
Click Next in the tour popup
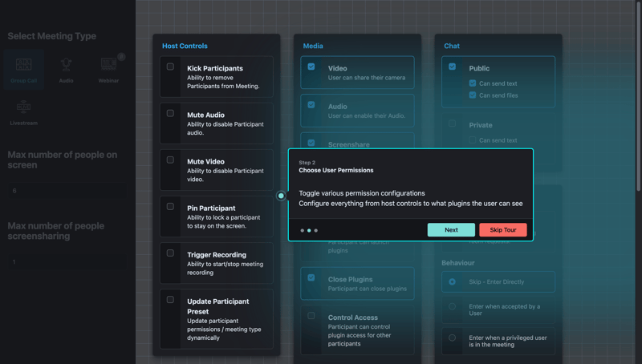point(451,230)
